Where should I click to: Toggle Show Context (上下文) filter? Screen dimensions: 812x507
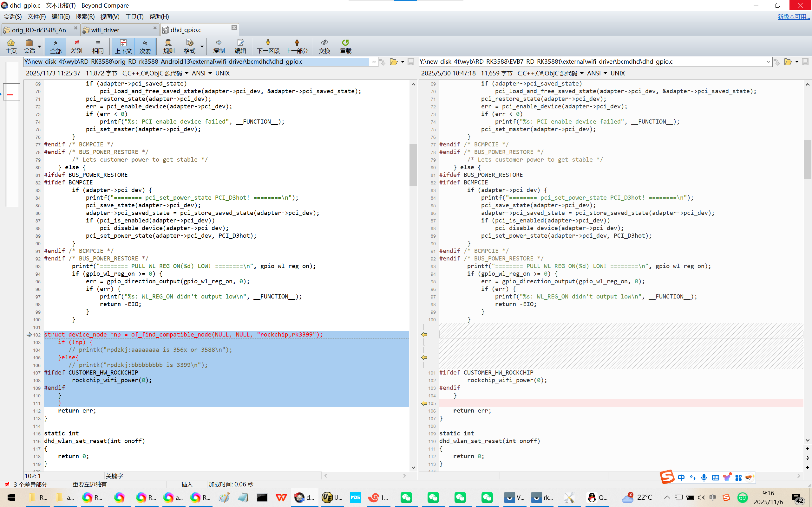123,46
